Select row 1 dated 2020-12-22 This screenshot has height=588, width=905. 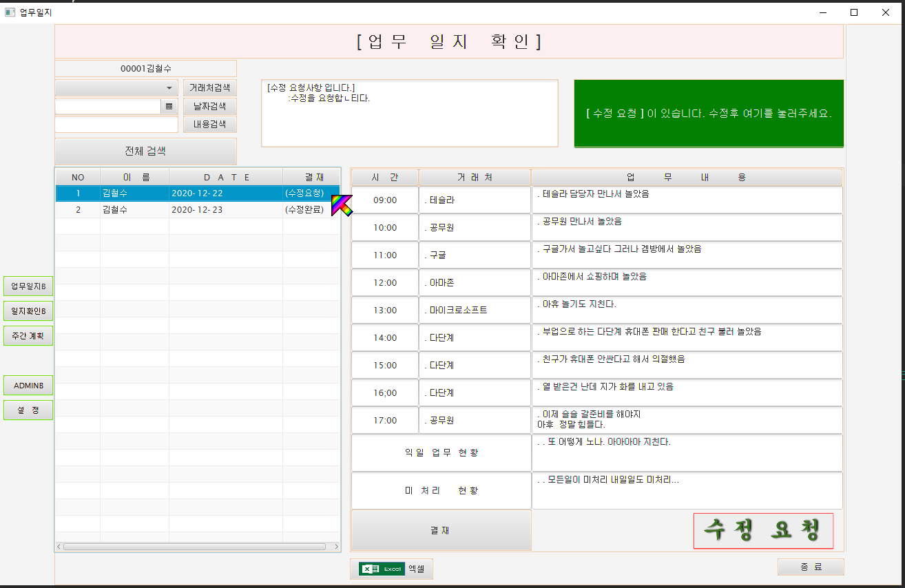tap(198, 193)
